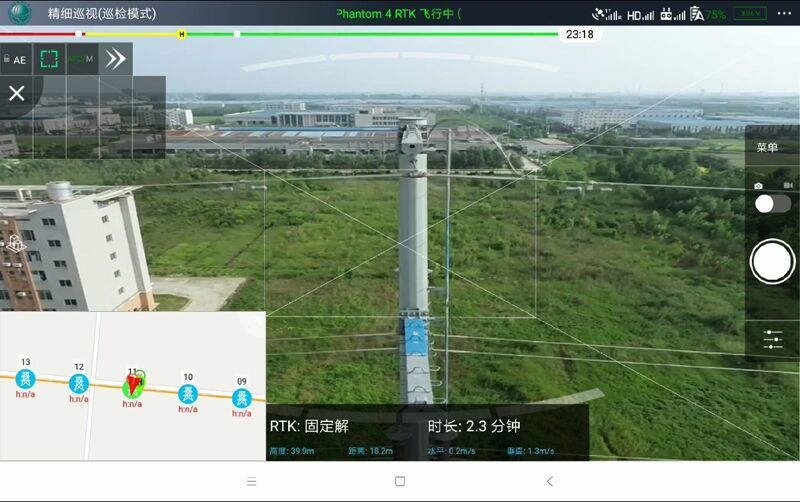The width and height of the screenshot is (800, 502).
Task: Close the camera tools panel with X
Action: tap(16, 94)
